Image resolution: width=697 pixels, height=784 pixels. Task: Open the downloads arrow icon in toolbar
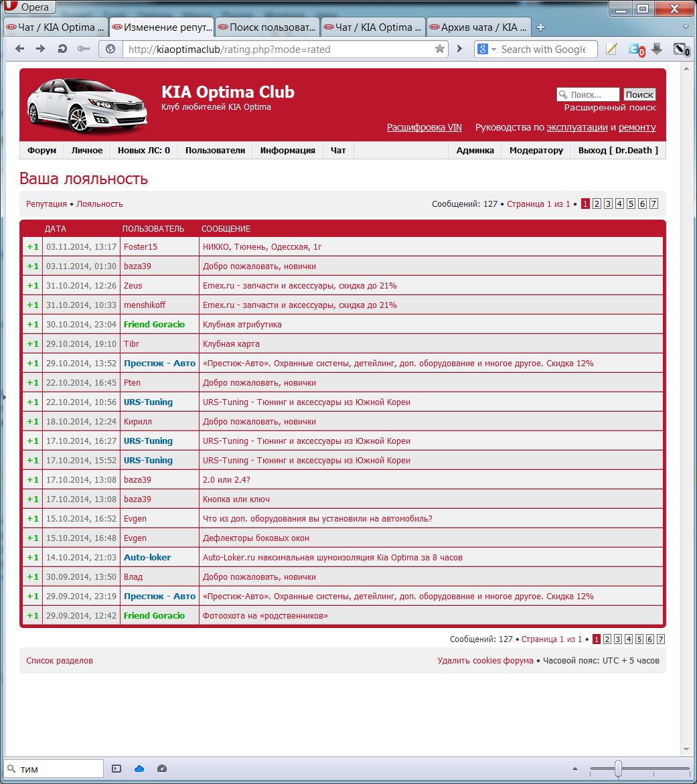tap(657, 49)
